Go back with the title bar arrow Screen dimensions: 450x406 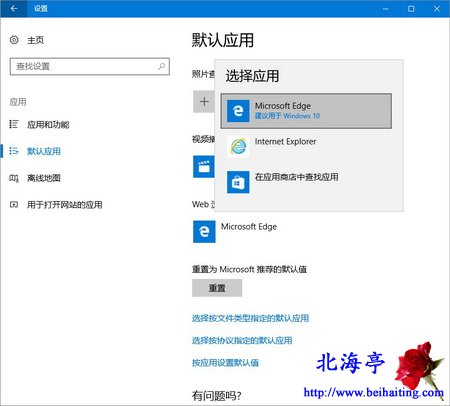(14, 8)
